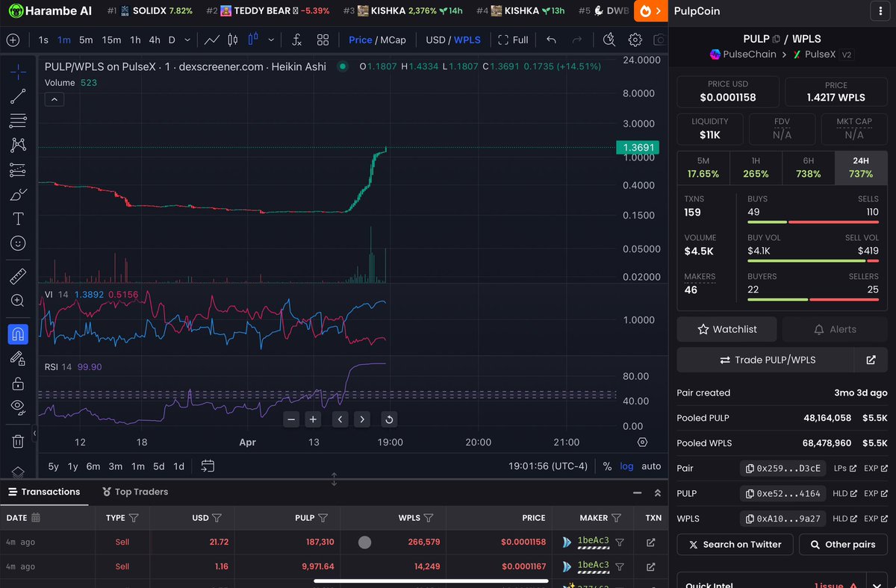Switch to line chart style icon
The width and height of the screenshot is (896, 588).
[212, 40]
